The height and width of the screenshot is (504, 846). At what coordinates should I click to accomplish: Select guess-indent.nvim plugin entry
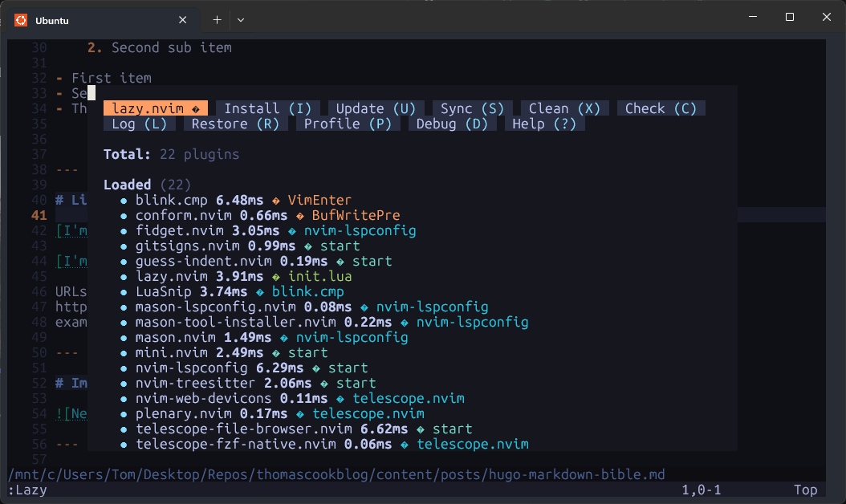pyautogui.click(x=203, y=261)
